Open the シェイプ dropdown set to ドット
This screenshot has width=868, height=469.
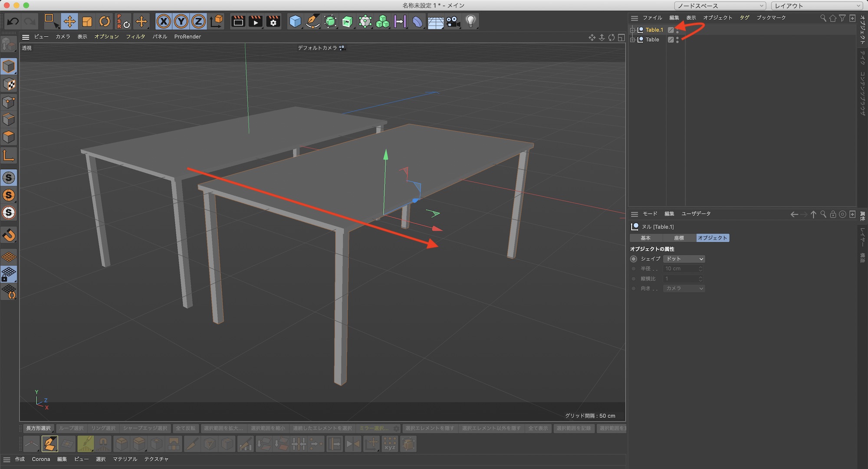tap(684, 259)
